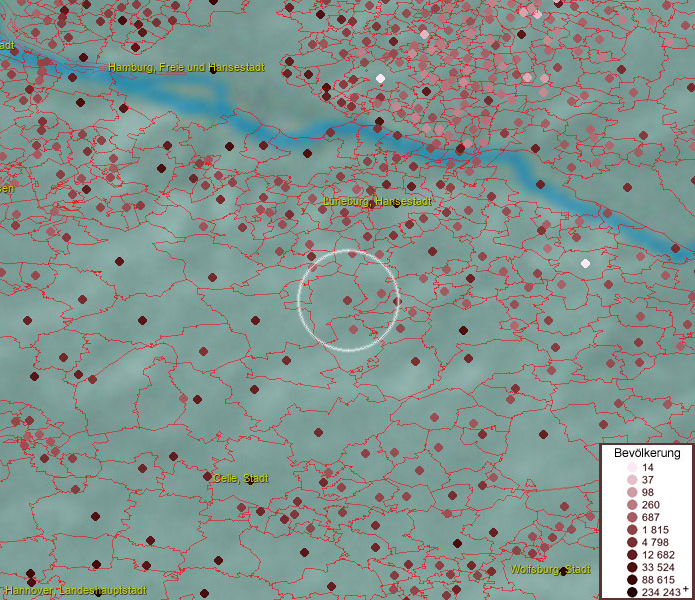
Task: Select the legend swatch for 1 815
Action: pyautogui.click(x=632, y=530)
